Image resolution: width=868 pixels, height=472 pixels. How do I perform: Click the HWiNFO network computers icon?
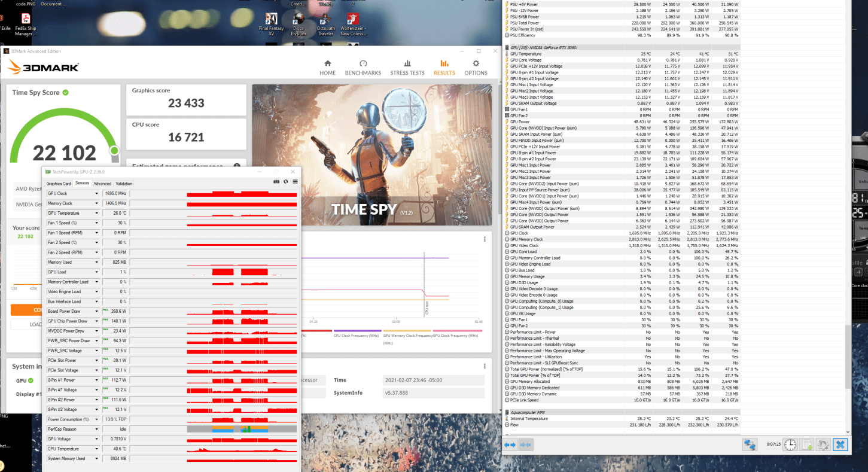[750, 444]
